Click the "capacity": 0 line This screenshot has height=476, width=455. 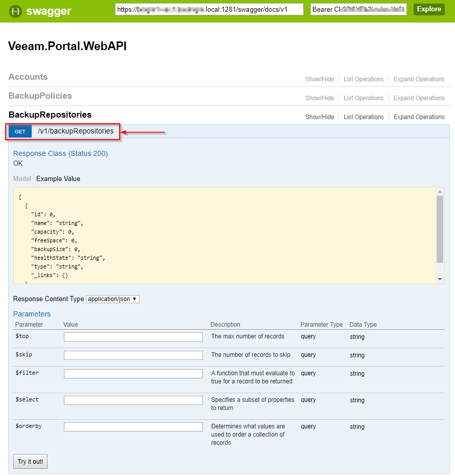click(53, 232)
